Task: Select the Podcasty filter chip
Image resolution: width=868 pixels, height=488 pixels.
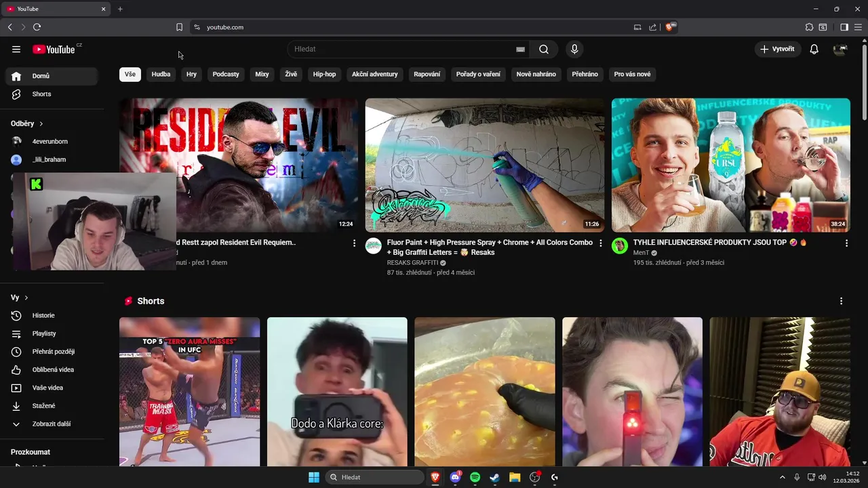Action: point(226,75)
